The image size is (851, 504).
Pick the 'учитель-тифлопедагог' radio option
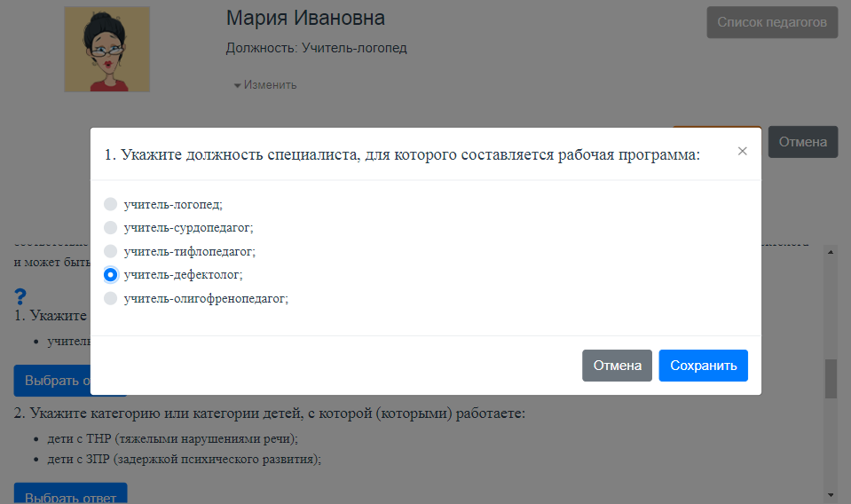point(111,251)
